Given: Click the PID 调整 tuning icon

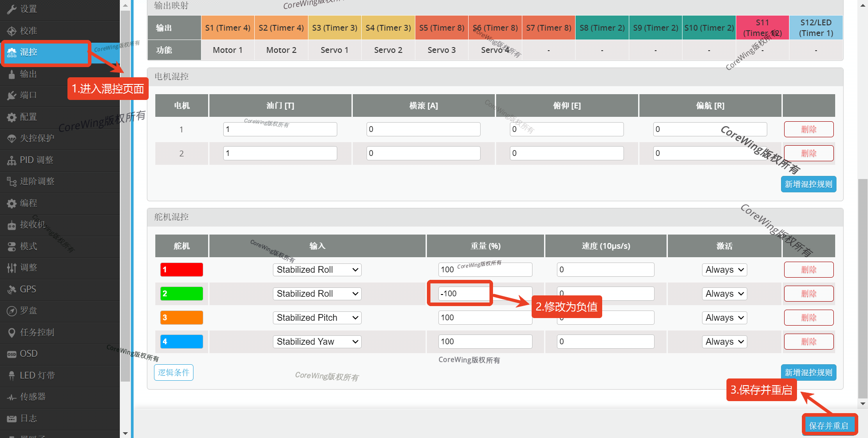Looking at the screenshot, I should pos(12,160).
